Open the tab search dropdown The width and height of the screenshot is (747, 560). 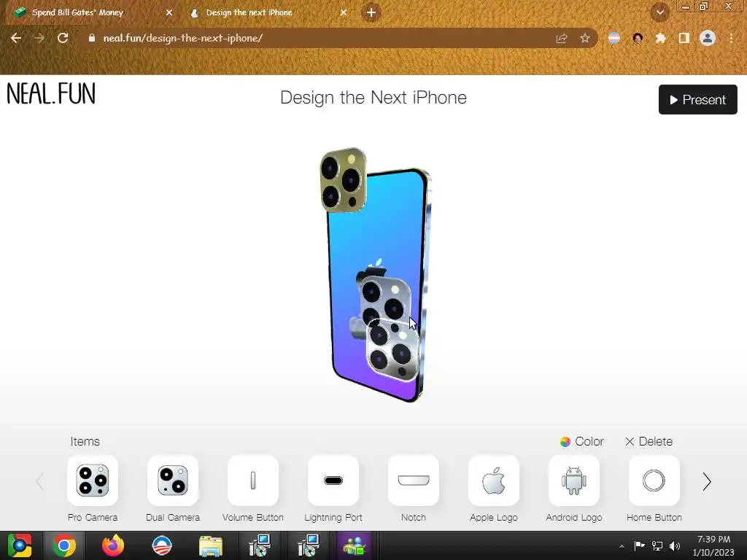tap(659, 12)
